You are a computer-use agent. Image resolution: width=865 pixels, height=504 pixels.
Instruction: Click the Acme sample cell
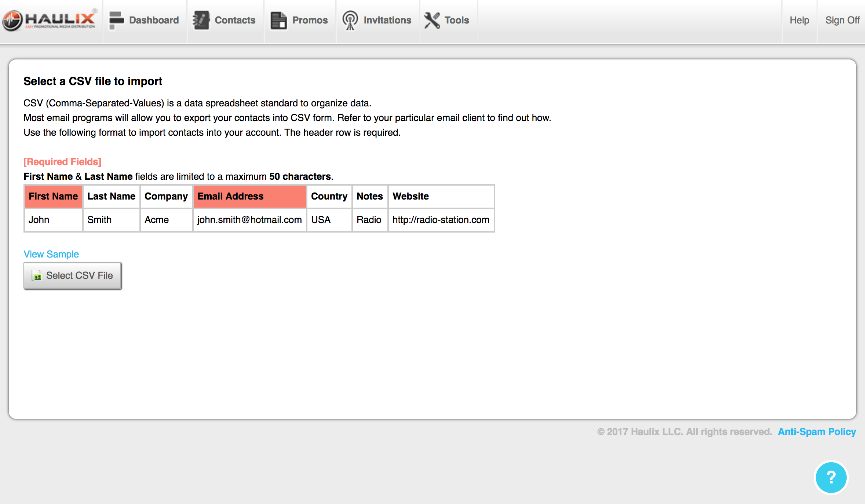(x=166, y=220)
